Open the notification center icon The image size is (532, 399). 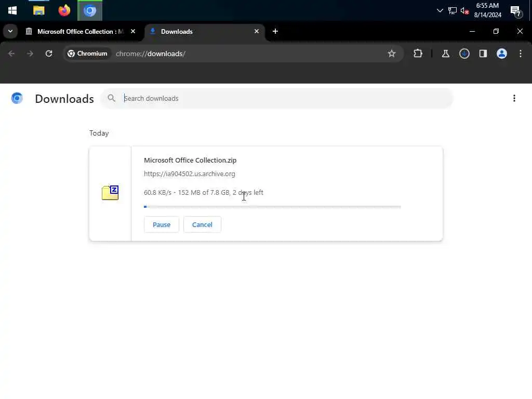pyautogui.click(x=516, y=11)
